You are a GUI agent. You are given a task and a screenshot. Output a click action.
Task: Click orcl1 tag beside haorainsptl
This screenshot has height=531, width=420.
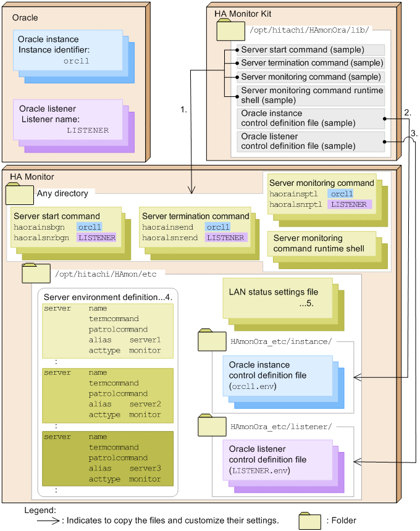(342, 194)
